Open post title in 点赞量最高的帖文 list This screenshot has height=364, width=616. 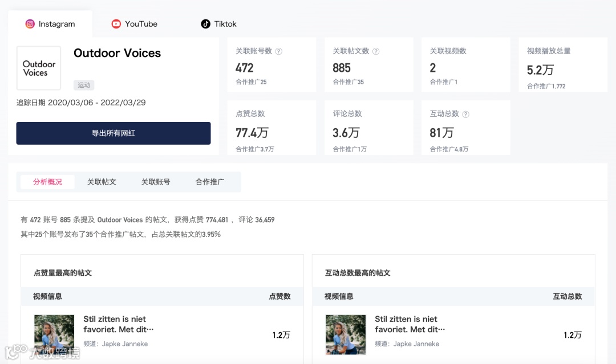click(118, 324)
